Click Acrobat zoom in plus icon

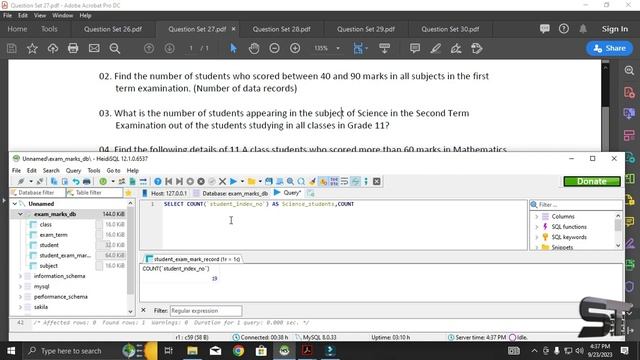(295, 49)
